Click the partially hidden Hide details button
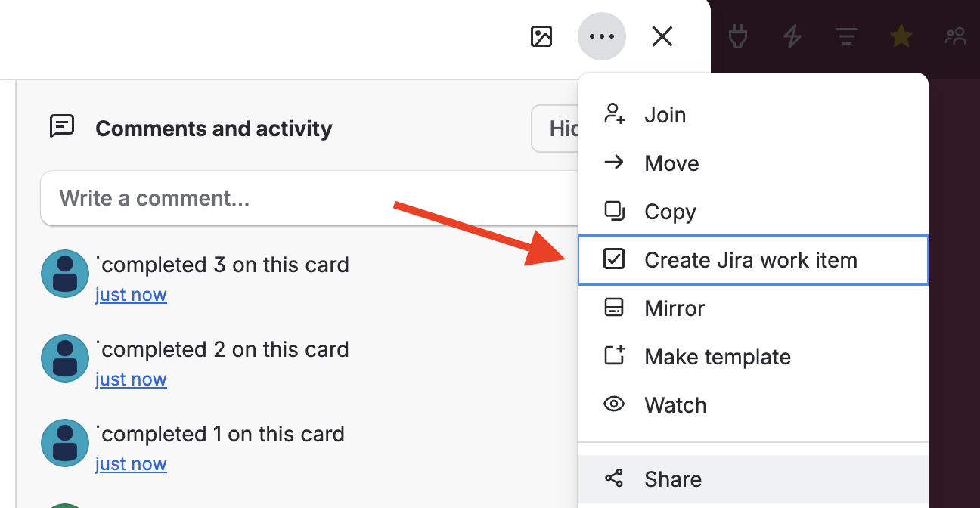Image resolution: width=980 pixels, height=508 pixels. tap(555, 129)
